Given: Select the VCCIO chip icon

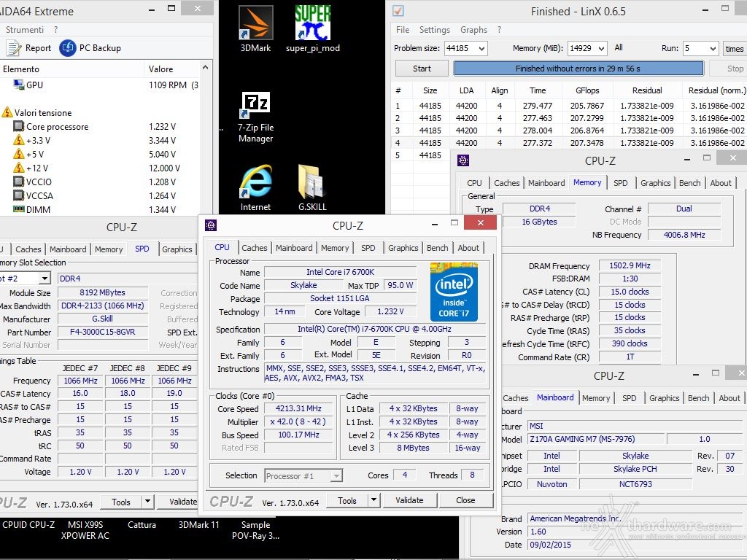Looking at the screenshot, I should [x=18, y=182].
